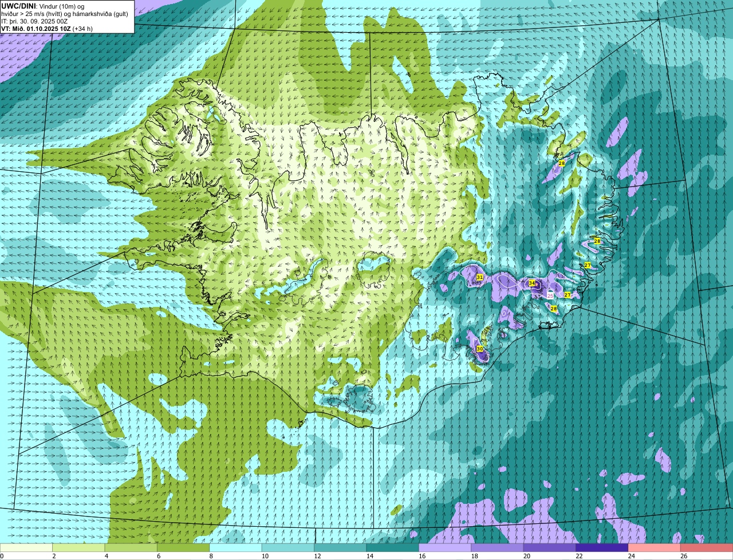733x560 pixels.
Task: Click the yellow-green 4–6 m/s legend swatch
Action: 131,548
